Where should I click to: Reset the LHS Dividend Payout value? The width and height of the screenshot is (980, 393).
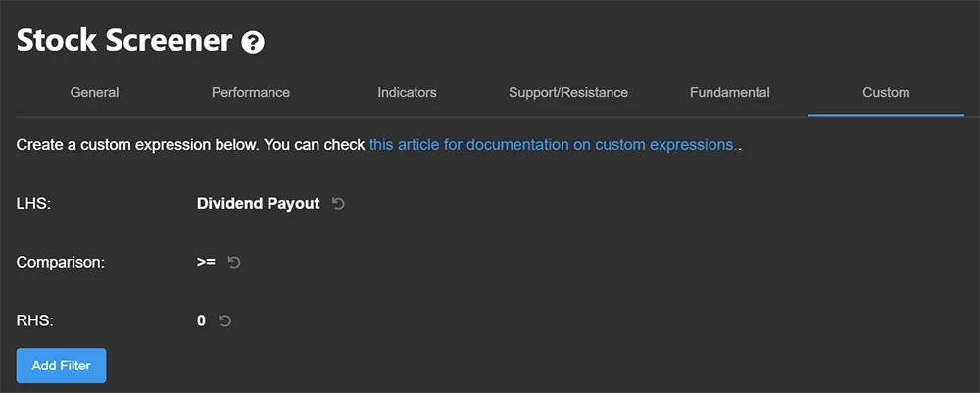tap(339, 204)
